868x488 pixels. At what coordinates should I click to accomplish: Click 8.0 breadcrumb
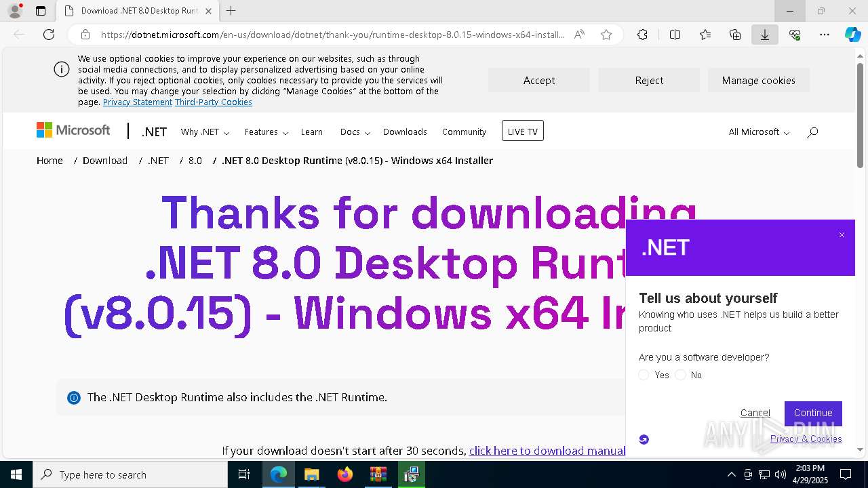click(x=195, y=161)
